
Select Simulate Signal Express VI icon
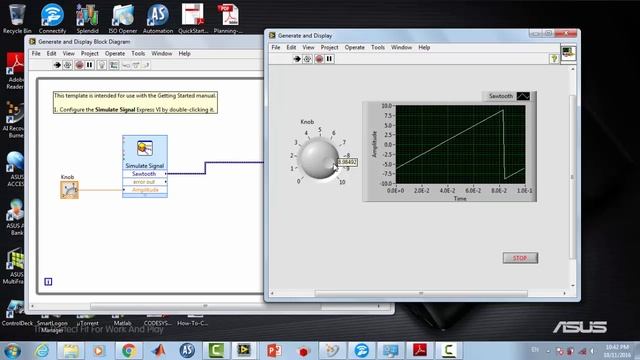pos(145,149)
